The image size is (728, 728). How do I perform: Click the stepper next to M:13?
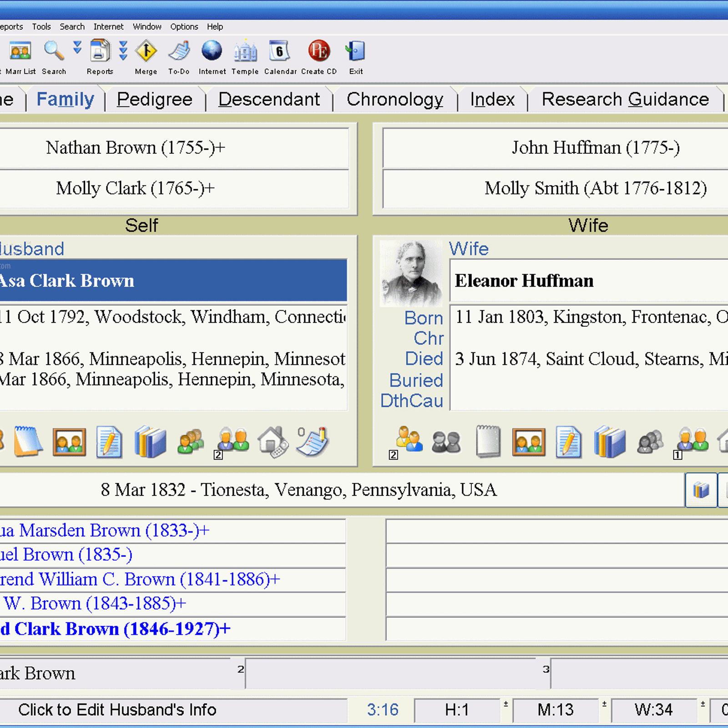click(x=604, y=704)
